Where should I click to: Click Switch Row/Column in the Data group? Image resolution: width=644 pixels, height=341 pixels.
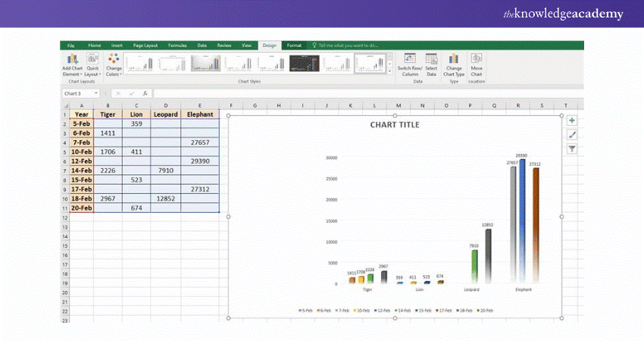(x=409, y=64)
